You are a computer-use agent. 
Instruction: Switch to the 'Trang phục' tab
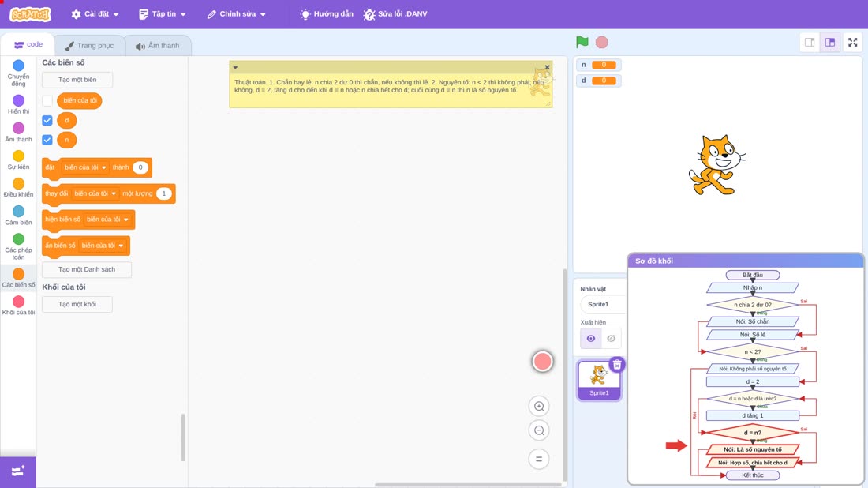pyautogui.click(x=90, y=46)
